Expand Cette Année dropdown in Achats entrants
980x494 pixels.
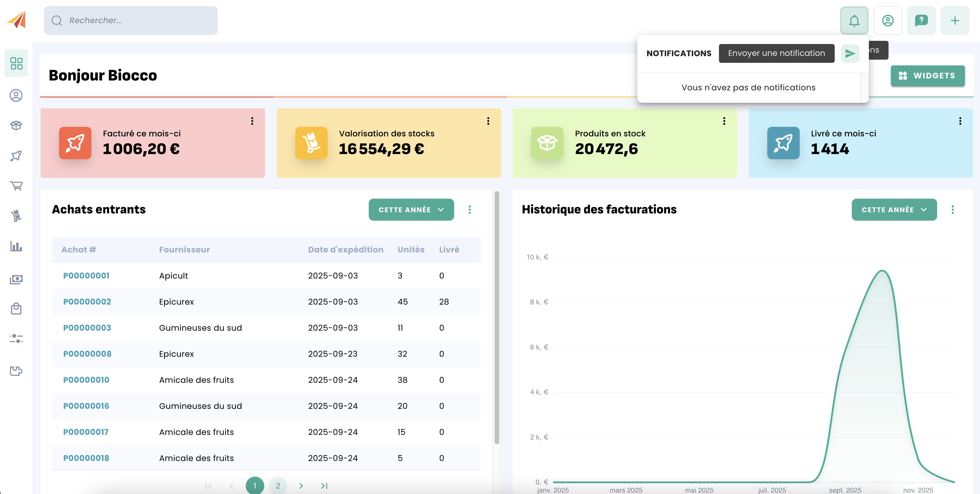tap(411, 210)
